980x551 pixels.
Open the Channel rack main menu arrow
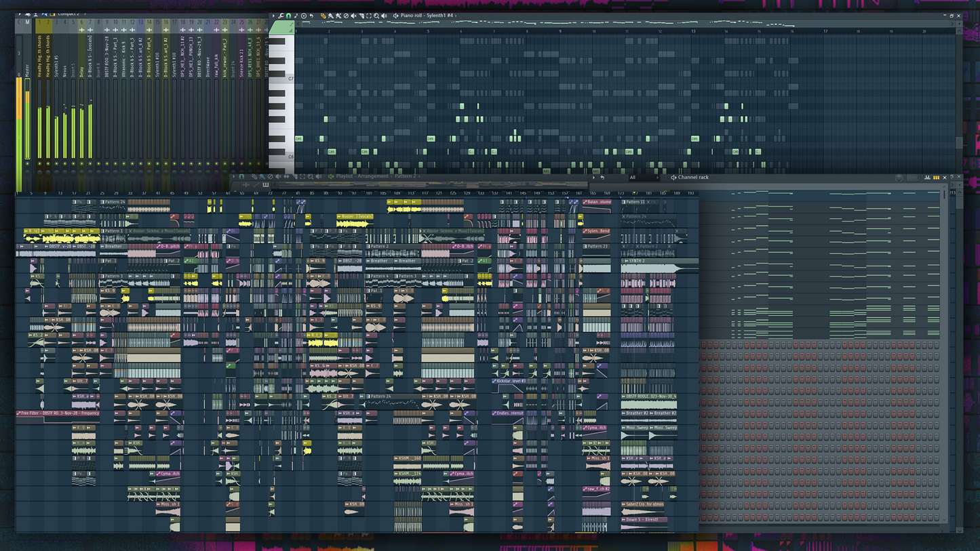[593, 178]
